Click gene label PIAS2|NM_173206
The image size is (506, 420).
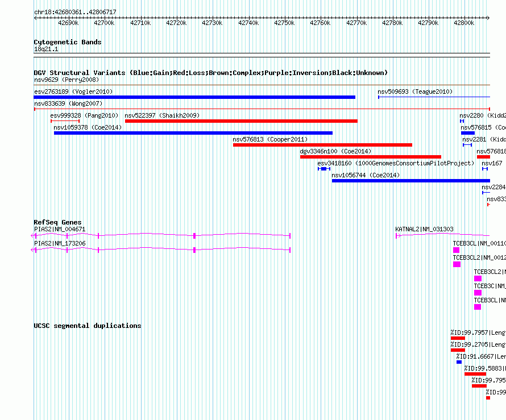click(x=60, y=243)
